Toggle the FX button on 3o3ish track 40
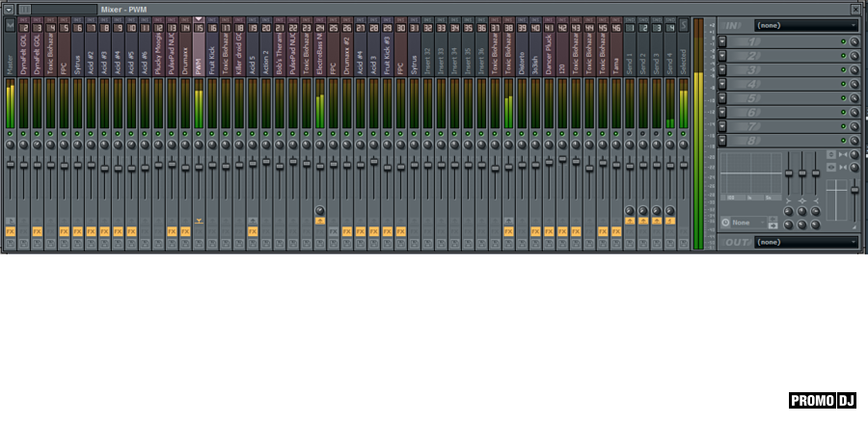This screenshot has height=424, width=868. tap(535, 231)
